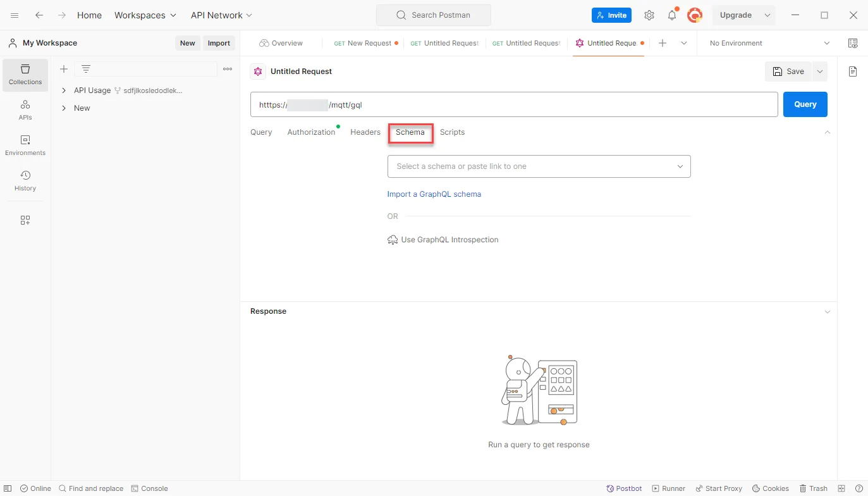Viewport: 868px width, 496px height.
Task: Open the Save options dropdown arrow
Action: click(x=819, y=71)
